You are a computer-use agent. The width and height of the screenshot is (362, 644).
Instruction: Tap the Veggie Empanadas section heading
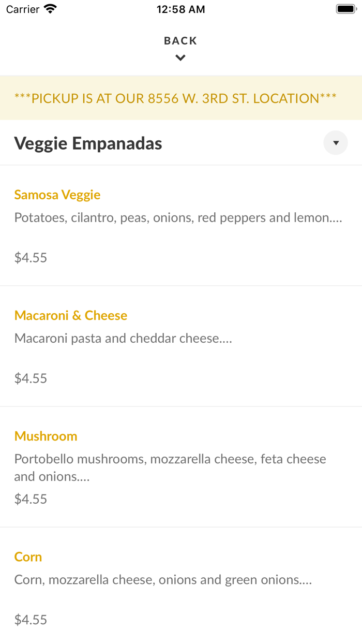pyautogui.click(x=88, y=143)
